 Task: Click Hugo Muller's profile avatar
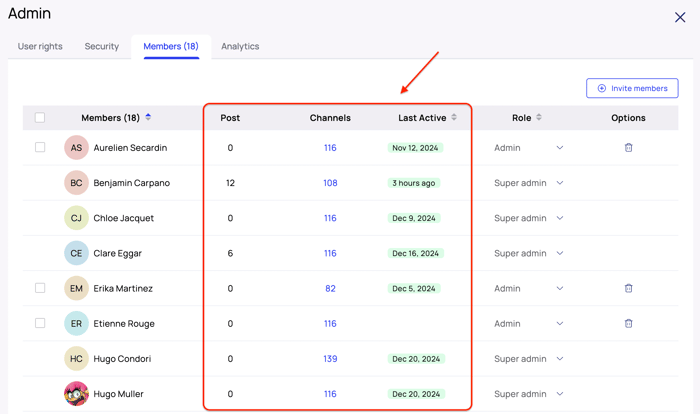pos(76,394)
